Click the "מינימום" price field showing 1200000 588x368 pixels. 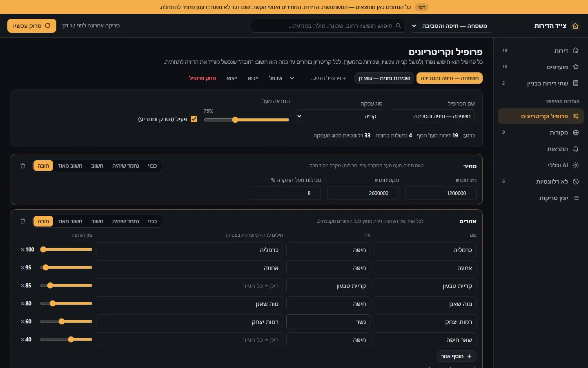coord(441,193)
